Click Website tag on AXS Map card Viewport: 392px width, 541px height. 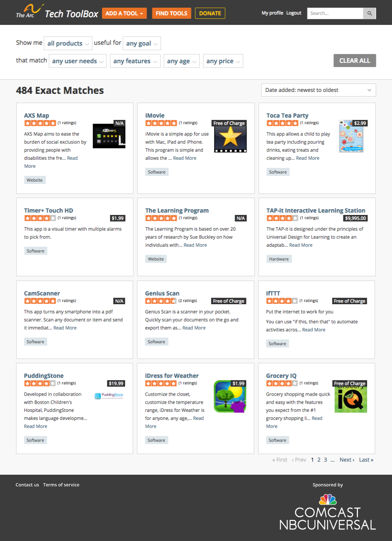point(35,180)
